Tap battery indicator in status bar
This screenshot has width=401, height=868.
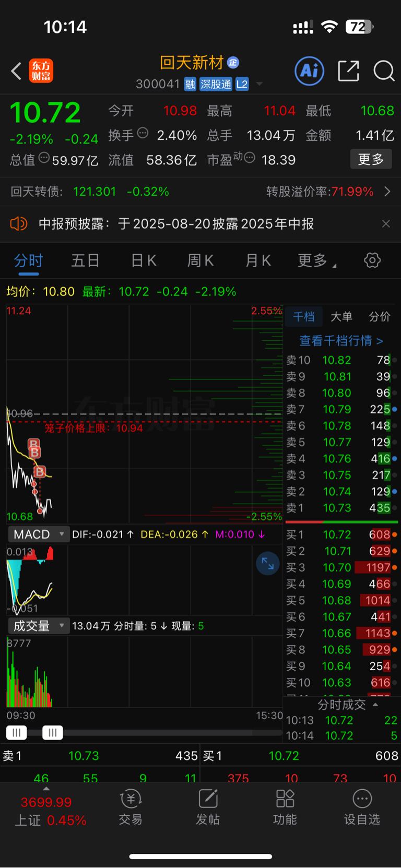coord(359,27)
